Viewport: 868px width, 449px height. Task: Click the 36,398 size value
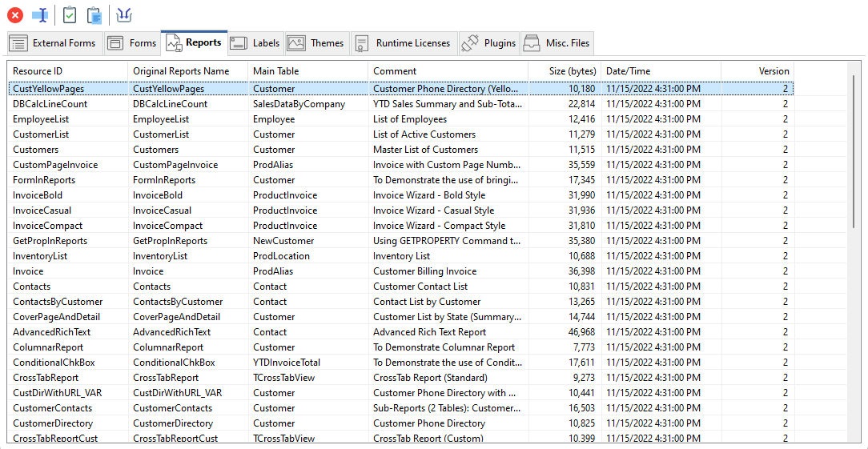582,271
